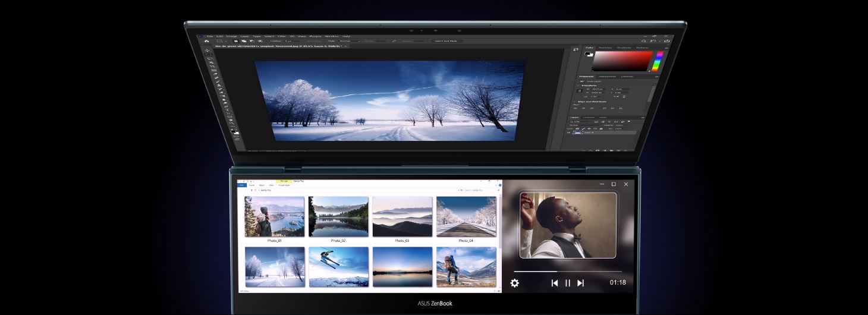This screenshot has width=868, height=315.
Task: Open the Style dropdown in options bar
Action: pyautogui.click(x=349, y=41)
